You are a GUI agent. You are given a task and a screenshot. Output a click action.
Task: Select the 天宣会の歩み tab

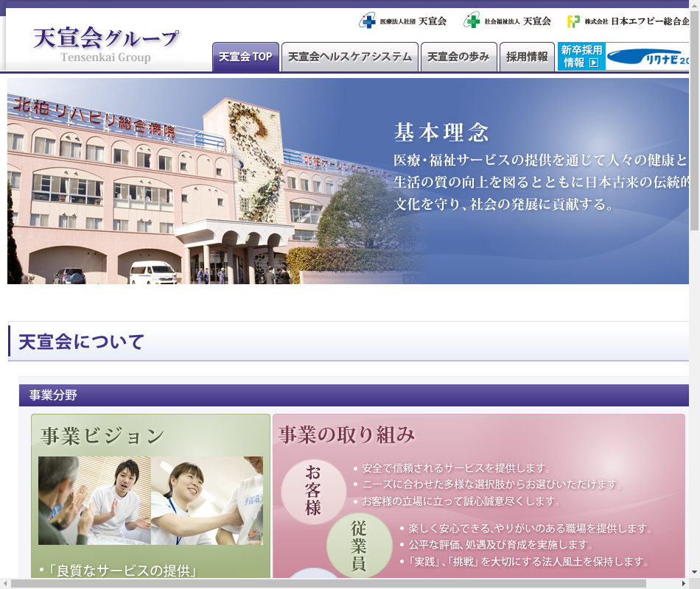pyautogui.click(x=458, y=57)
